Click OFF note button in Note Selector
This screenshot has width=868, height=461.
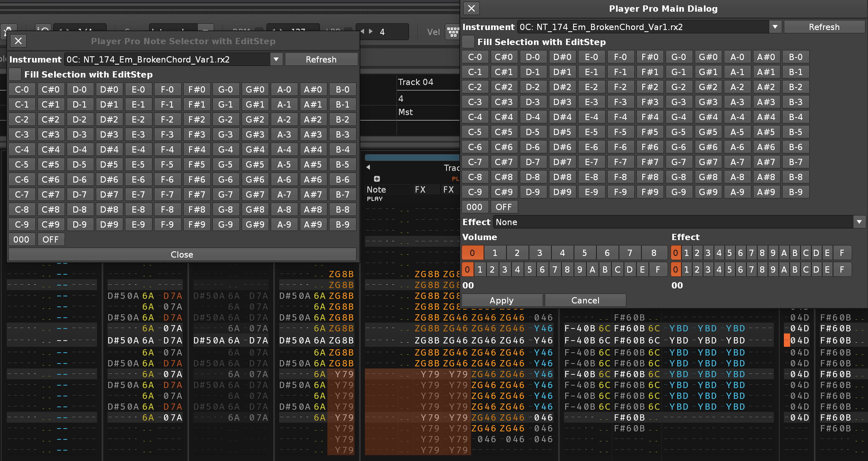(51, 239)
